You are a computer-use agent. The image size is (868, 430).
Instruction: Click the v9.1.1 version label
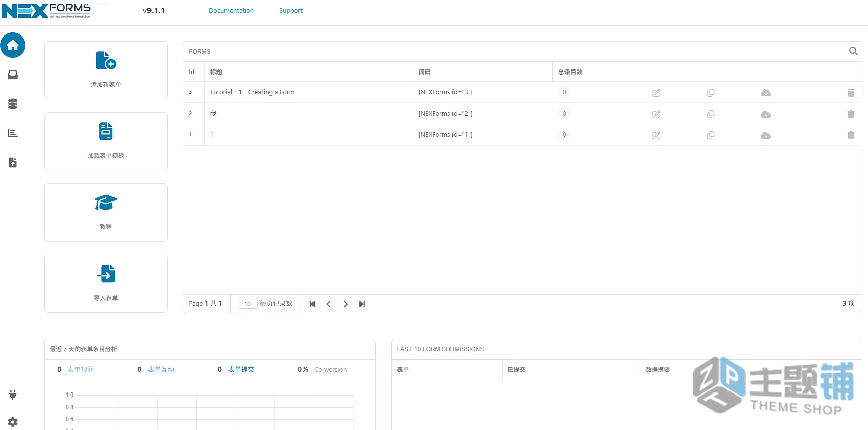point(154,10)
